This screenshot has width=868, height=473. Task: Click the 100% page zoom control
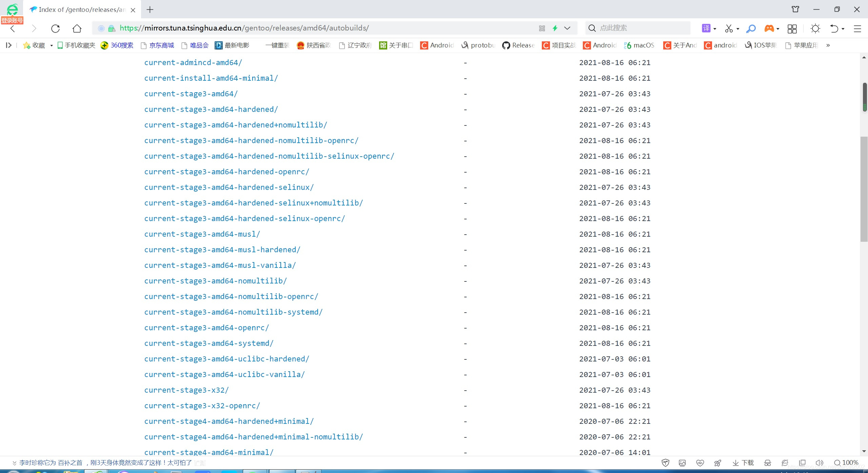tap(846, 463)
